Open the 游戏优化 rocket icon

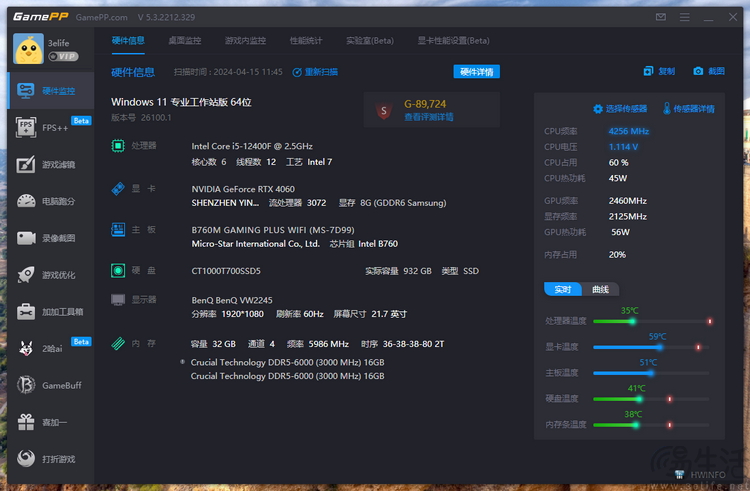(x=26, y=274)
